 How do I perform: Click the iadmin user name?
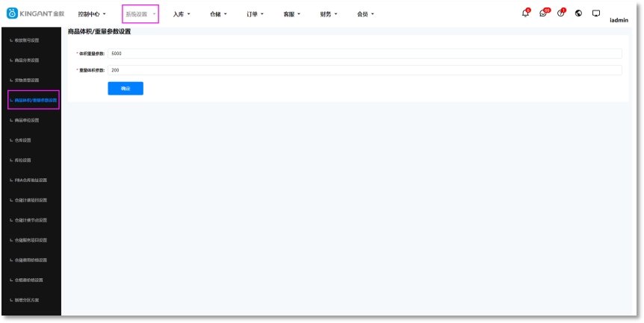tap(618, 21)
